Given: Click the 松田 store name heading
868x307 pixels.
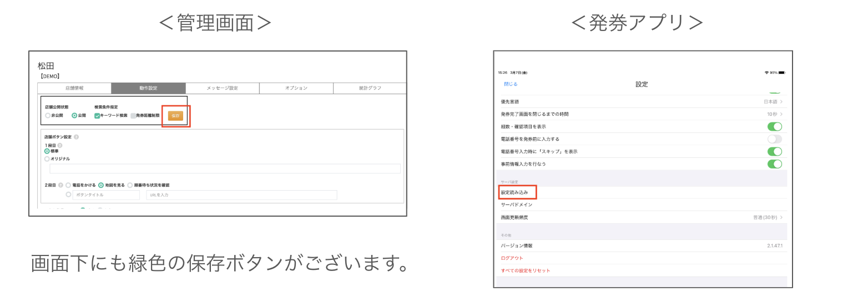Looking at the screenshot, I should click(46, 66).
